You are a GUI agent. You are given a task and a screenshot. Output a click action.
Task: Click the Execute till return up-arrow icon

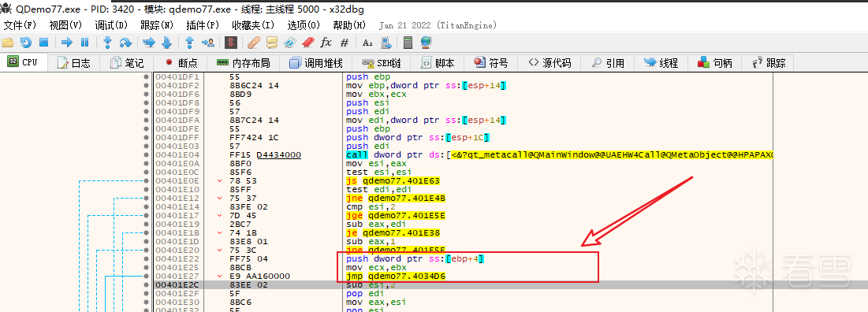(189, 42)
